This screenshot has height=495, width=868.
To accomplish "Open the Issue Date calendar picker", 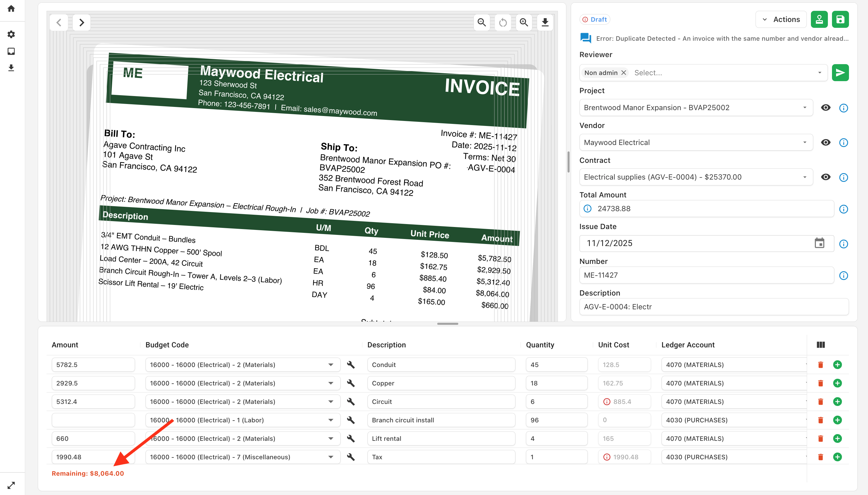I will (x=819, y=243).
